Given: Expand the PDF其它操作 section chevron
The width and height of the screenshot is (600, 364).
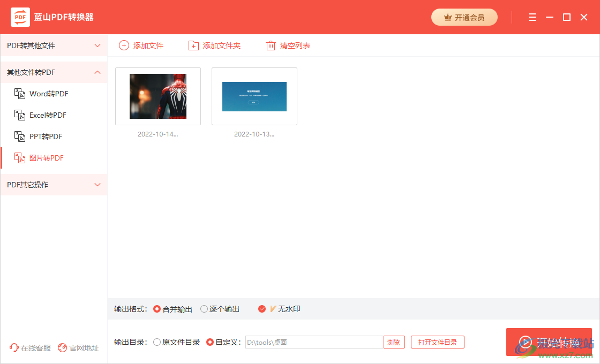Looking at the screenshot, I should pyautogui.click(x=97, y=185).
